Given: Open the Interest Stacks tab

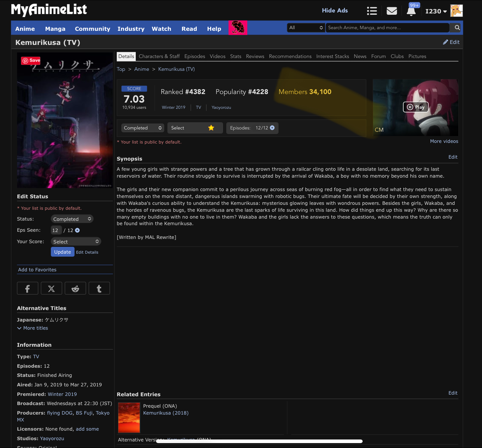Looking at the screenshot, I should [x=332, y=56].
